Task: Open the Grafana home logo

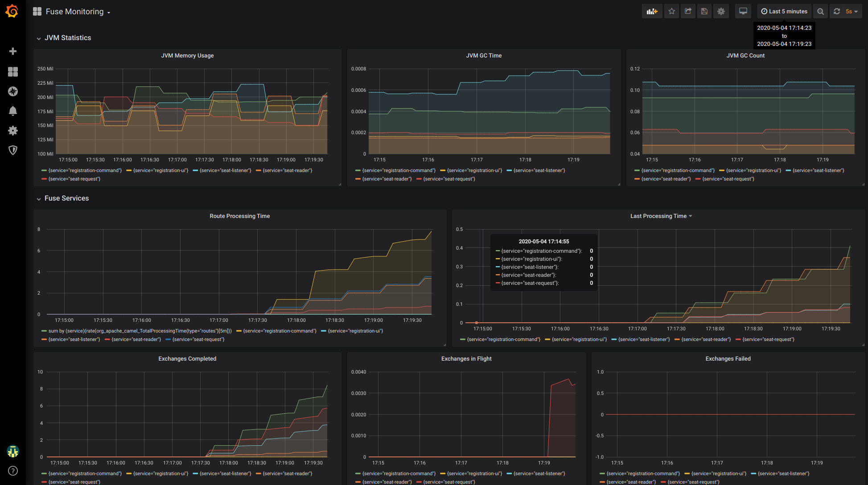Action: pos(12,11)
